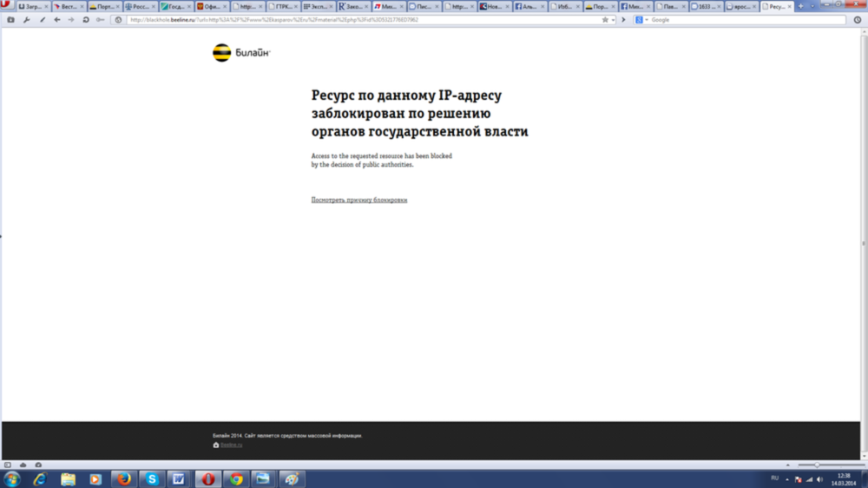This screenshot has width=868, height=488.
Task: Close the 'Загр...' tab
Action: coord(46,7)
